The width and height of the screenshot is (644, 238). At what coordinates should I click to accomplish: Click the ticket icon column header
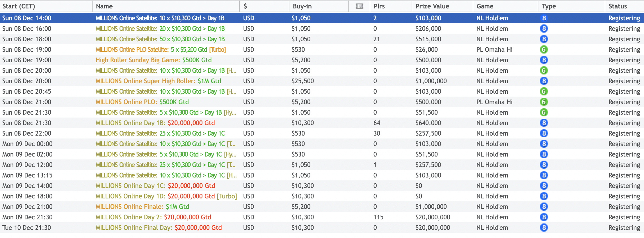[360, 6]
